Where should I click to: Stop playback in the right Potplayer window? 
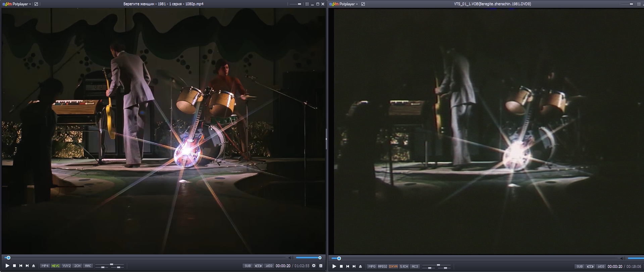click(x=341, y=266)
